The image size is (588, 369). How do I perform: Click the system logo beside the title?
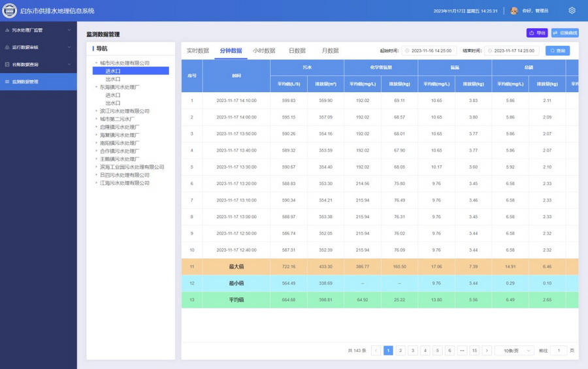click(x=9, y=10)
